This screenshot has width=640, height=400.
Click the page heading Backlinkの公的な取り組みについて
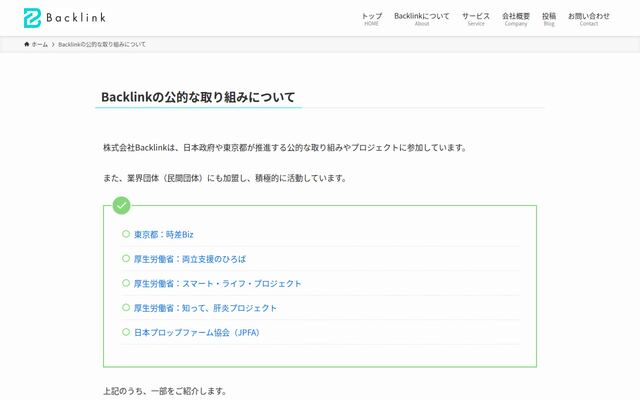(x=198, y=97)
